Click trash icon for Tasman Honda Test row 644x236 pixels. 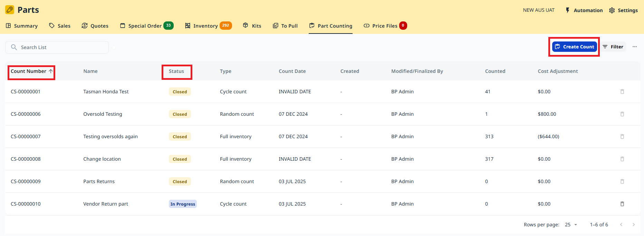[x=622, y=92]
